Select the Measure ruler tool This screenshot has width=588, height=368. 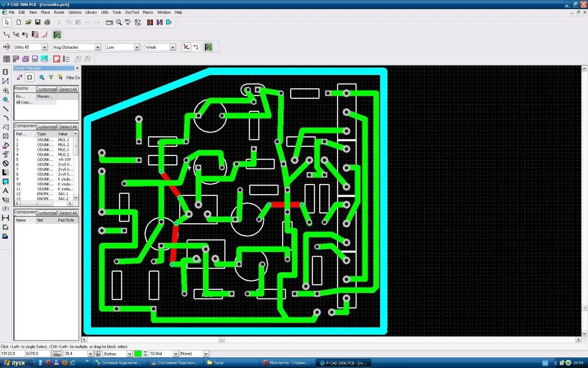pos(109,22)
